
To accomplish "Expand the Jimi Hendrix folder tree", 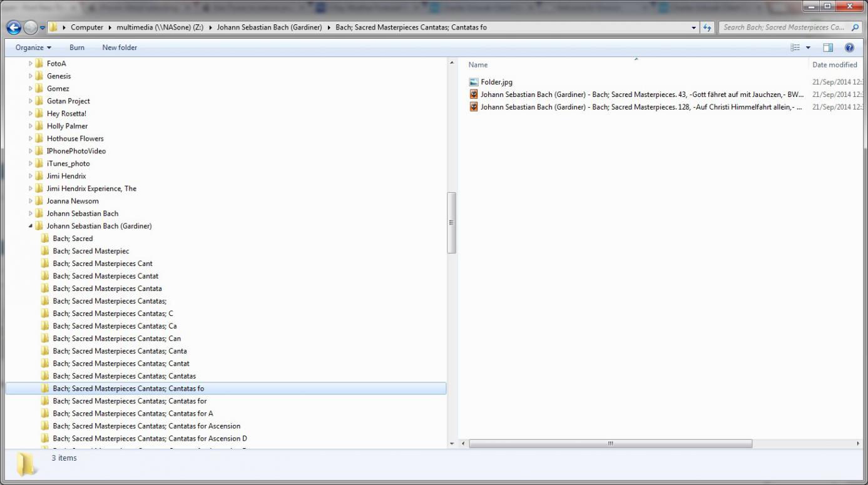I will pos(31,176).
